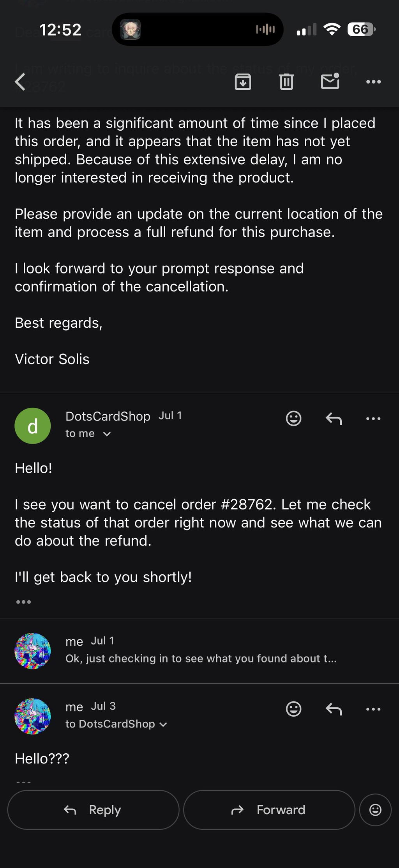The width and height of the screenshot is (399, 868).
Task: Open more options for DotsCardShop message
Action: (373, 419)
